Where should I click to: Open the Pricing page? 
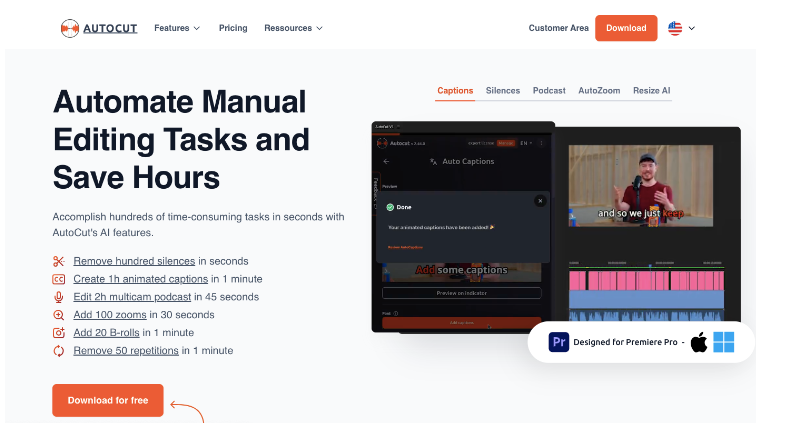pos(233,28)
